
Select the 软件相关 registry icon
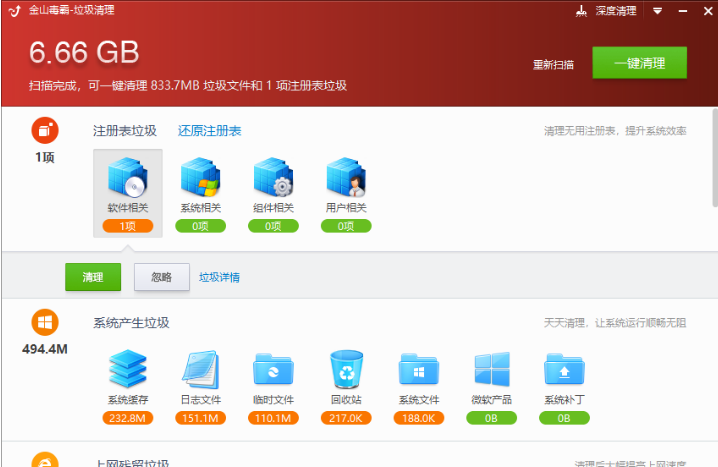click(128, 177)
